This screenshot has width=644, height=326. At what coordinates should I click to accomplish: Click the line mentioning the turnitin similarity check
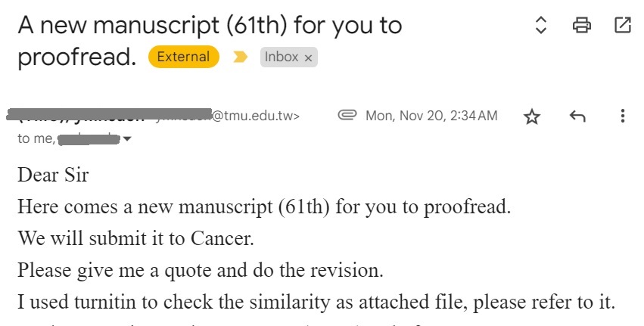316,300
